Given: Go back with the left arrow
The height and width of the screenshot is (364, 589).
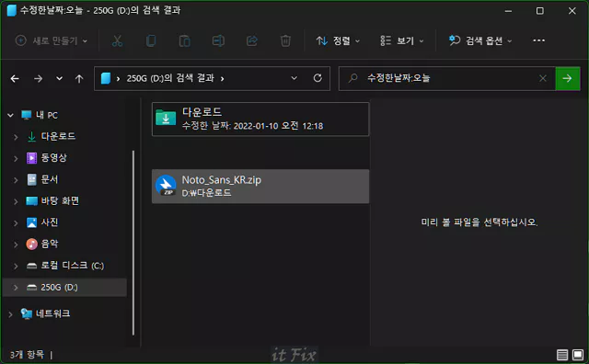Looking at the screenshot, I should point(15,78).
